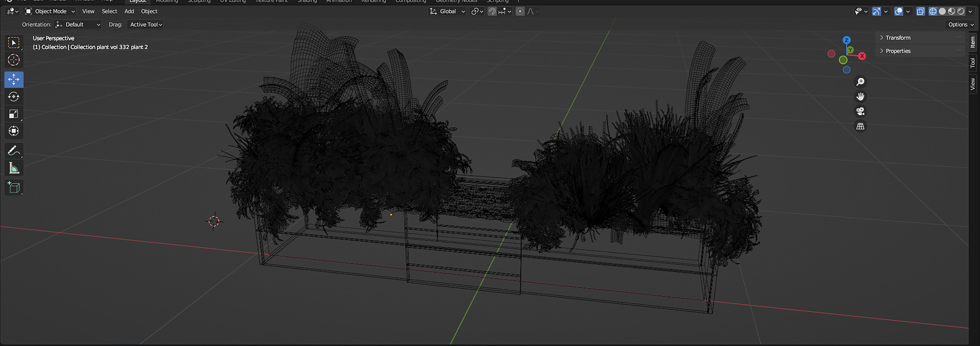This screenshot has height=346, width=980.
Task: Toggle viewport overlays display
Action: pyautogui.click(x=899, y=11)
